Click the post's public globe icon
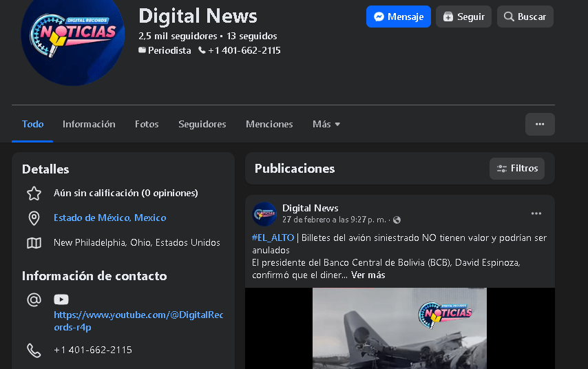 coord(397,220)
